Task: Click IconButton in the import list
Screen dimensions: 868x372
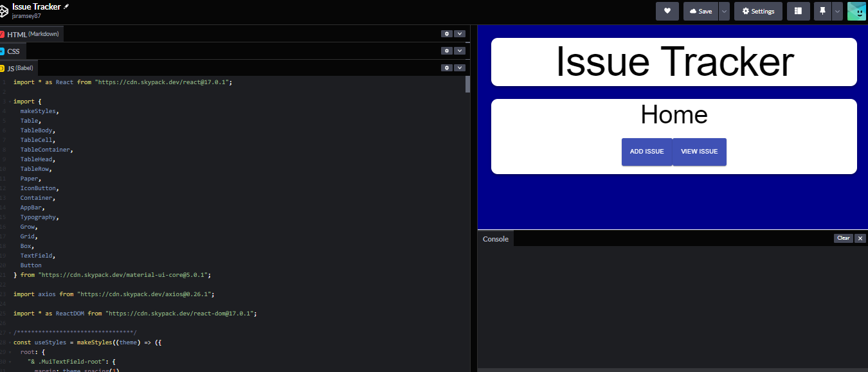Action: 39,188
